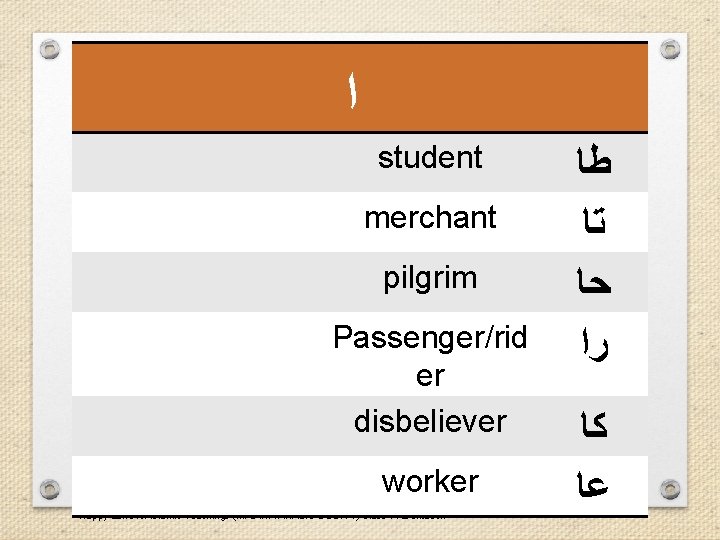Click Arabic text كا beside disbeliever
This screenshot has width=720, height=540.
(596, 427)
